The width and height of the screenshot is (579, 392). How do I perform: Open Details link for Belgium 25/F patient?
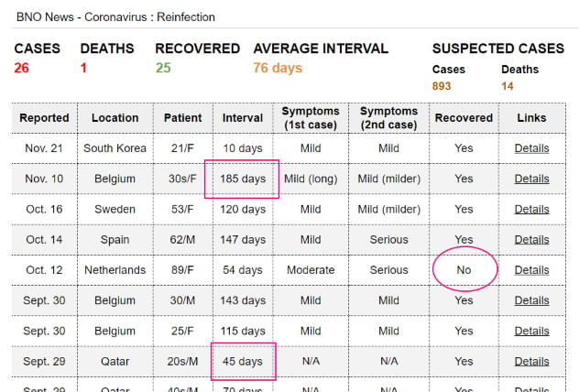[531, 331]
